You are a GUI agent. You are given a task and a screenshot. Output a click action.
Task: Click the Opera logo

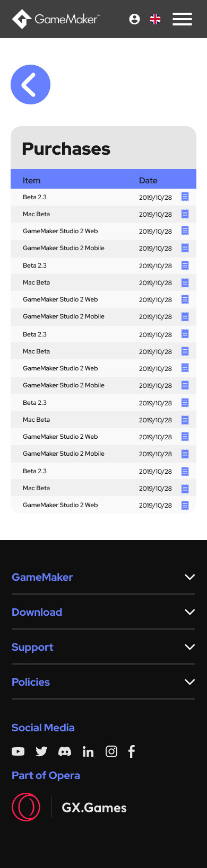tap(26, 807)
